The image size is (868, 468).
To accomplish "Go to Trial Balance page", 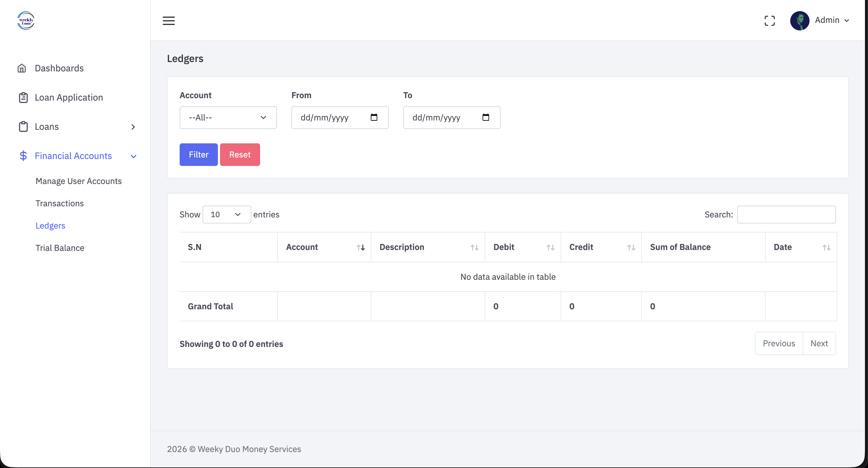I will [60, 248].
